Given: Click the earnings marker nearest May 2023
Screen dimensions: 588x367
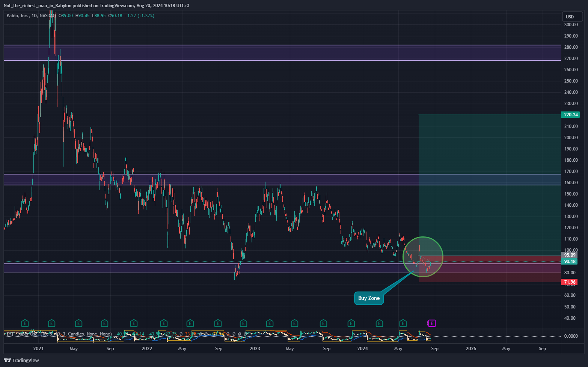Looking at the screenshot, I should click(x=294, y=323).
